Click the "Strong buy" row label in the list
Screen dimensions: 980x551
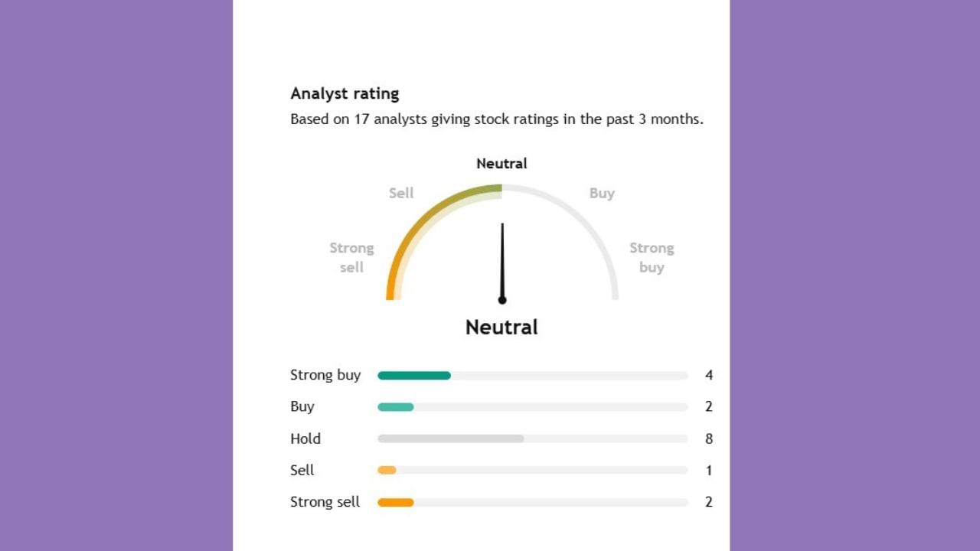[325, 376]
